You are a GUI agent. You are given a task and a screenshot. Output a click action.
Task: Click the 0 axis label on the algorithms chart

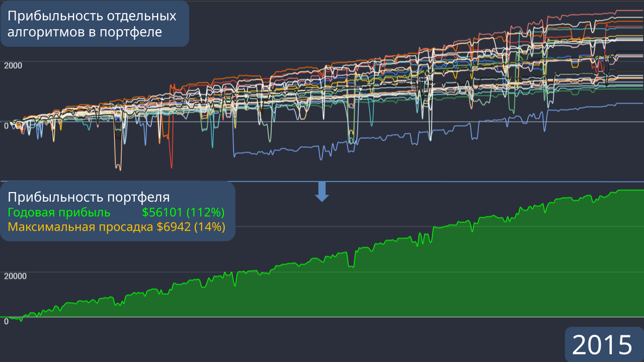tap(6, 126)
